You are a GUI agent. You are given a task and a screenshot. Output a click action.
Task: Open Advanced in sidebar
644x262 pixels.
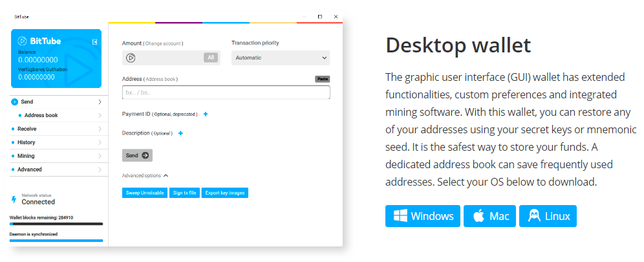coord(58,169)
